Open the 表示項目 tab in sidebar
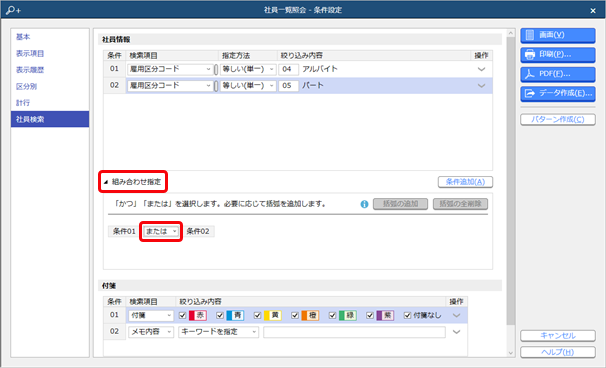The width and height of the screenshot is (606, 368). click(x=50, y=53)
